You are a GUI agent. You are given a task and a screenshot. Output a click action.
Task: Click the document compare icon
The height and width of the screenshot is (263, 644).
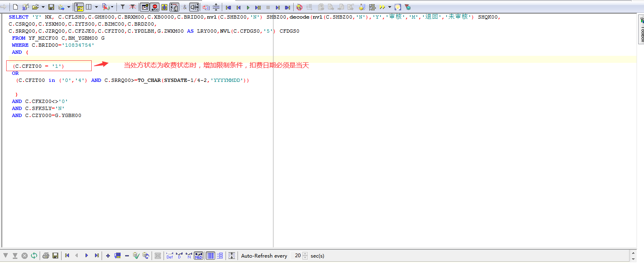click(105, 7)
